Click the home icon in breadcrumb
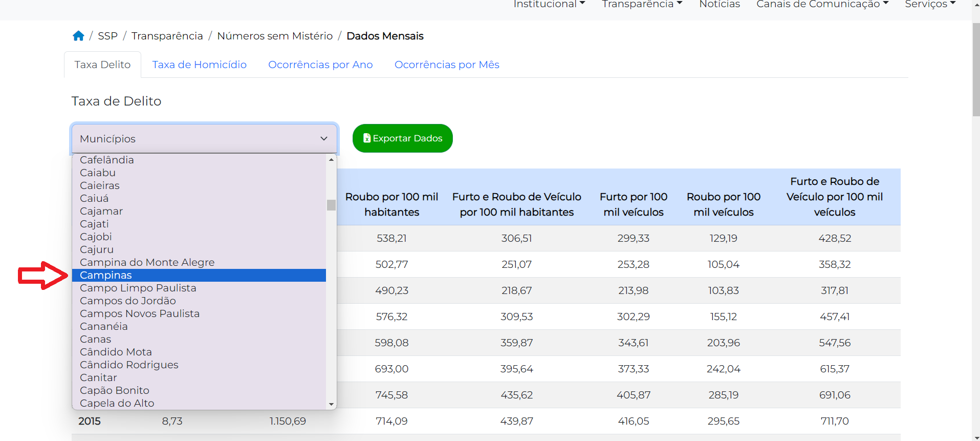 click(78, 36)
